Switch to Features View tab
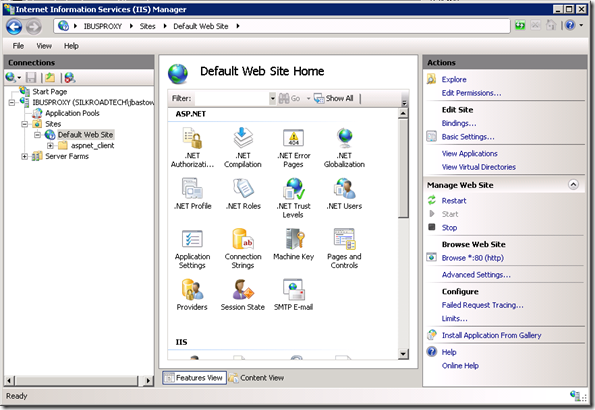 coord(195,378)
